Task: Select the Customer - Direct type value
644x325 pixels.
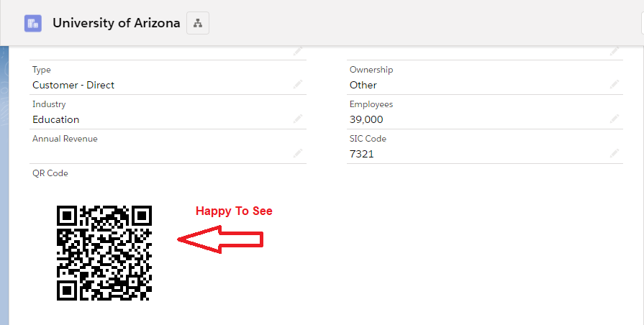Action: [x=73, y=85]
